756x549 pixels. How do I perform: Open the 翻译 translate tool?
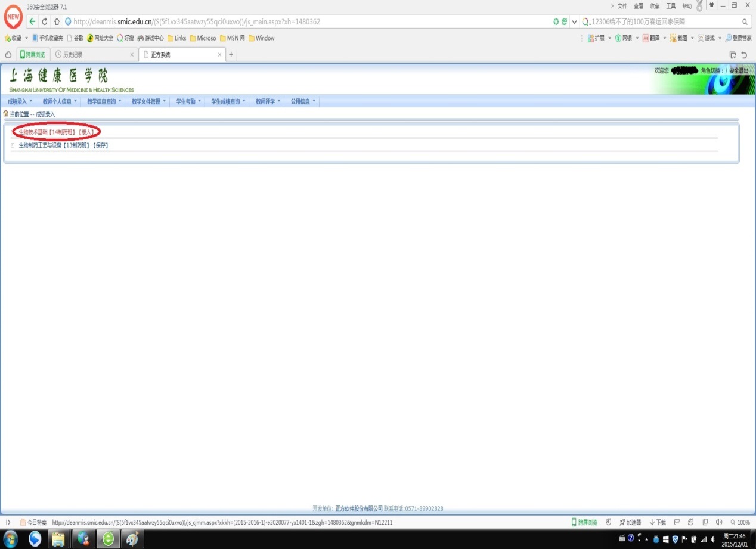point(651,38)
